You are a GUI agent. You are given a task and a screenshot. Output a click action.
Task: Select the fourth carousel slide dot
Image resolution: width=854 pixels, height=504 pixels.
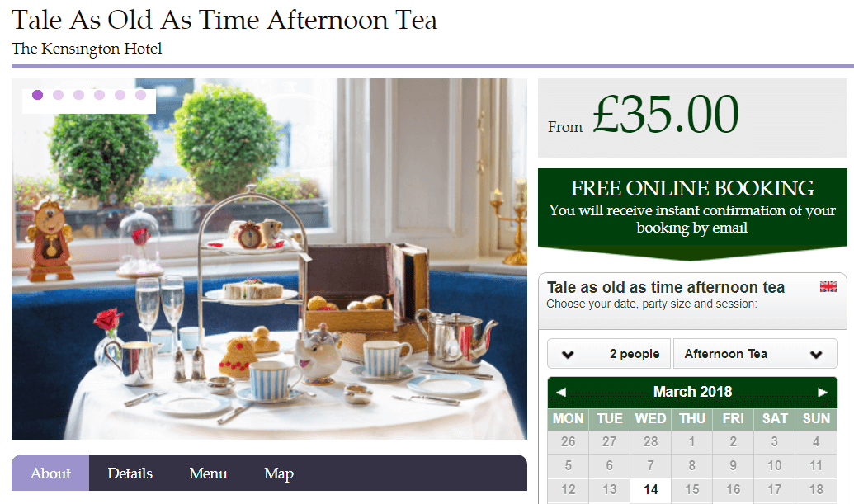click(x=99, y=95)
